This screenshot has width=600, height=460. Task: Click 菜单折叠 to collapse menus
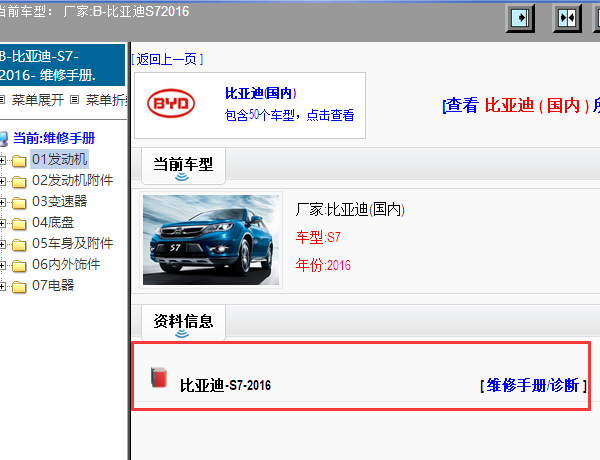(x=106, y=100)
